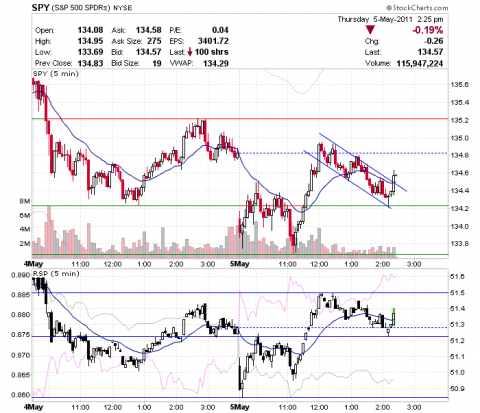The height and width of the screenshot is (413, 480).
Task: Click the NYSE exchange label
Action: pos(122,8)
